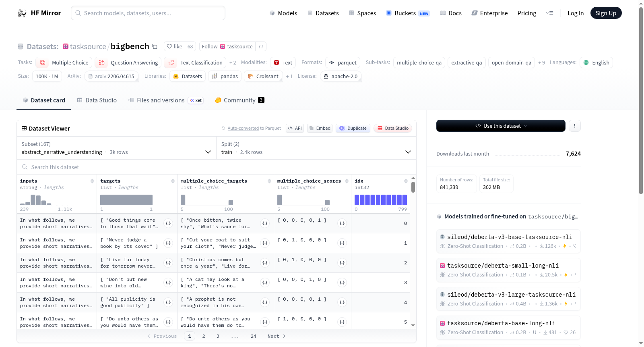
Task: Sort by the targets column icon
Action: coord(173,181)
